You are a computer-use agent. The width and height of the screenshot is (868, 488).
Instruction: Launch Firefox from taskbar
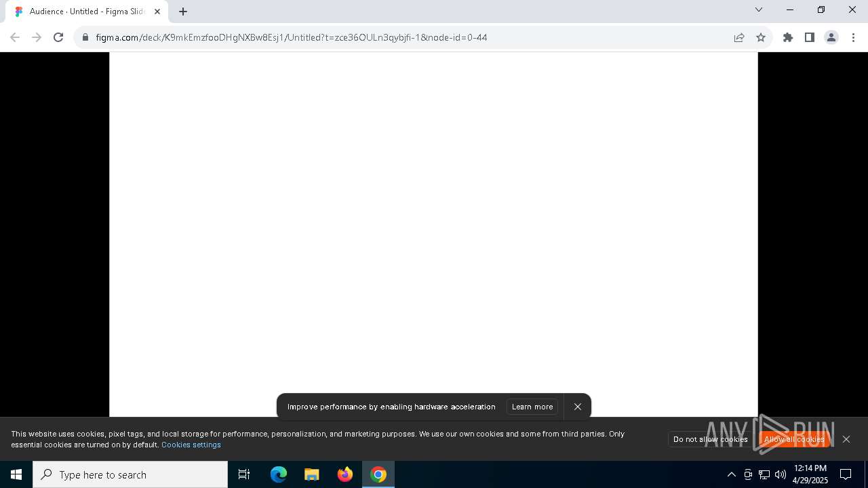(x=345, y=474)
